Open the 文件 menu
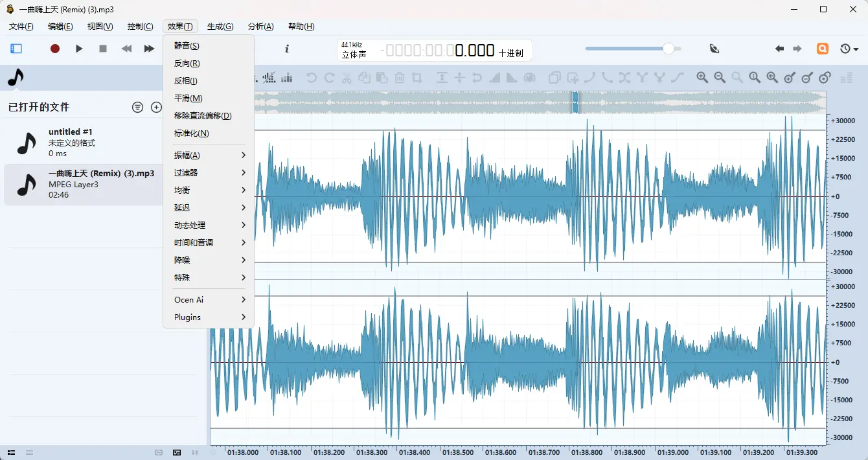This screenshot has width=868, height=460. pos(21,27)
